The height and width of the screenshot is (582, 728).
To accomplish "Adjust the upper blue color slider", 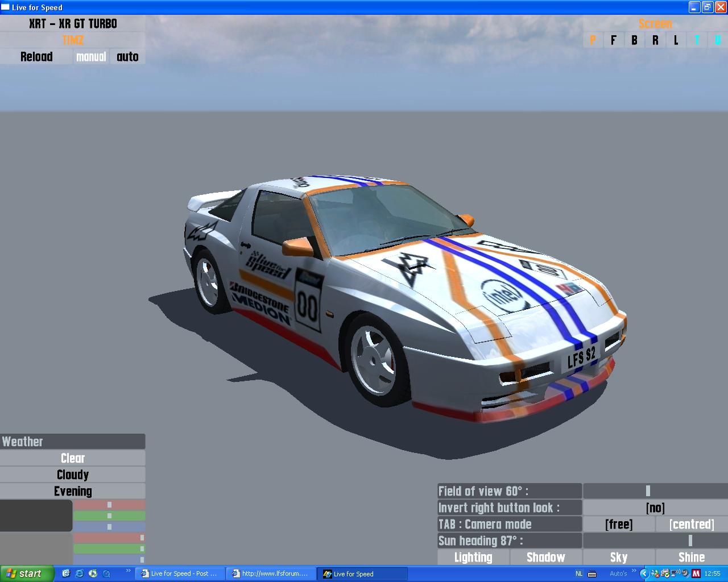I will 109,527.
